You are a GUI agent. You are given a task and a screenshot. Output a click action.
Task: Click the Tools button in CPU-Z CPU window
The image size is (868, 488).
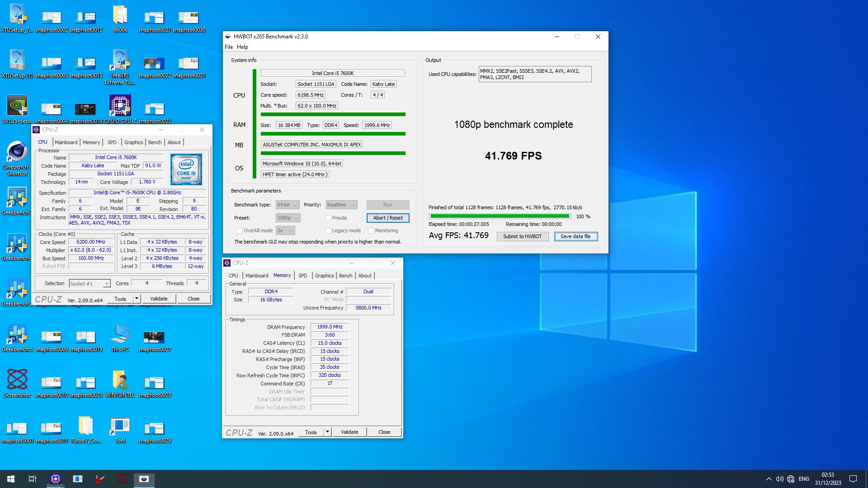pyautogui.click(x=120, y=299)
